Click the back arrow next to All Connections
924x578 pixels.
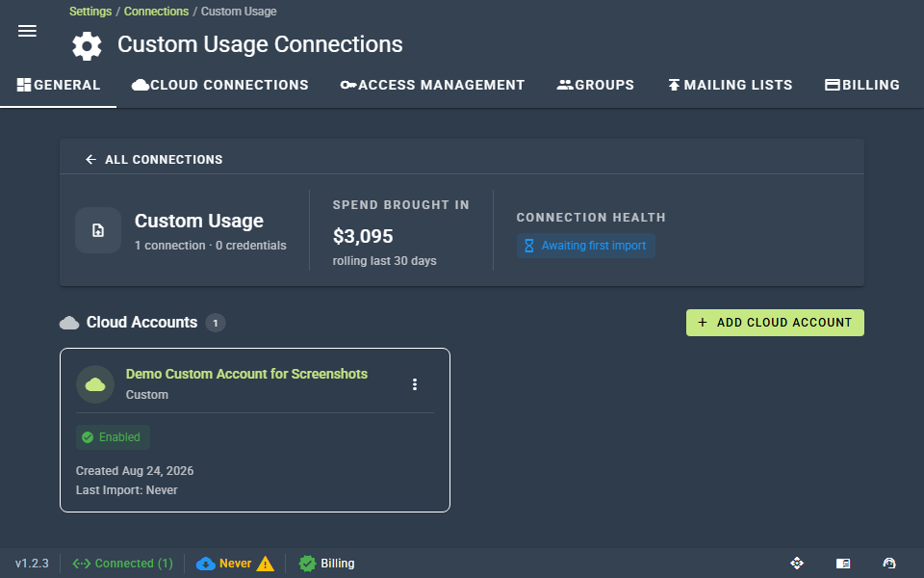point(90,159)
